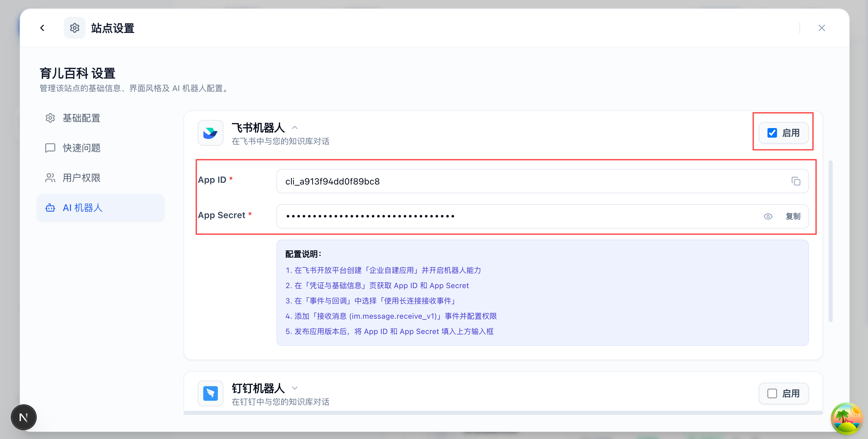Show the App Secret with the eye toggle
The width and height of the screenshot is (868, 439).
(x=768, y=216)
